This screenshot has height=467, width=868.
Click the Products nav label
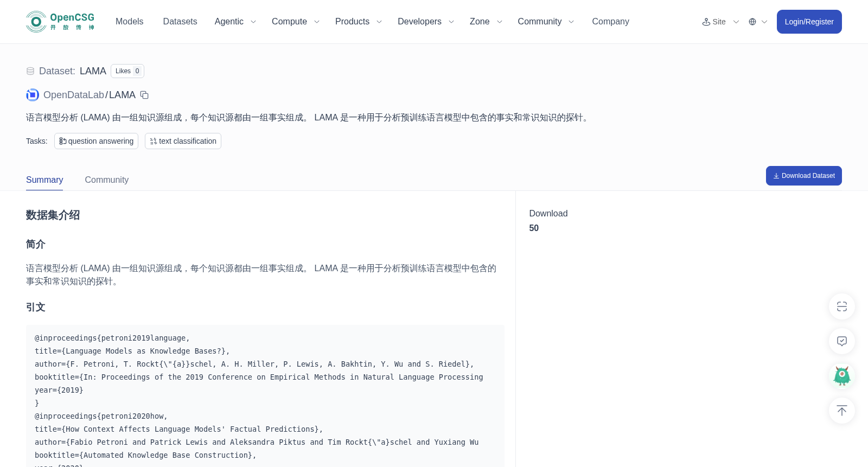coord(352,22)
